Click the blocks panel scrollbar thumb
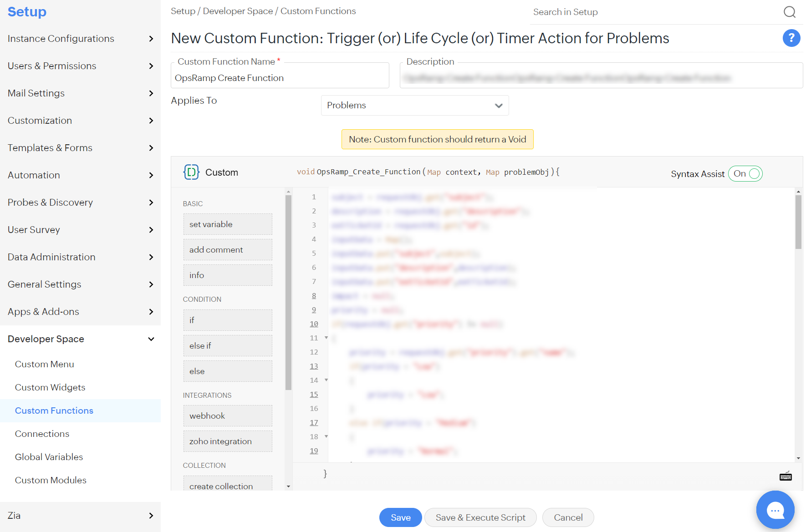Image resolution: width=811 pixels, height=532 pixels. 288,293
